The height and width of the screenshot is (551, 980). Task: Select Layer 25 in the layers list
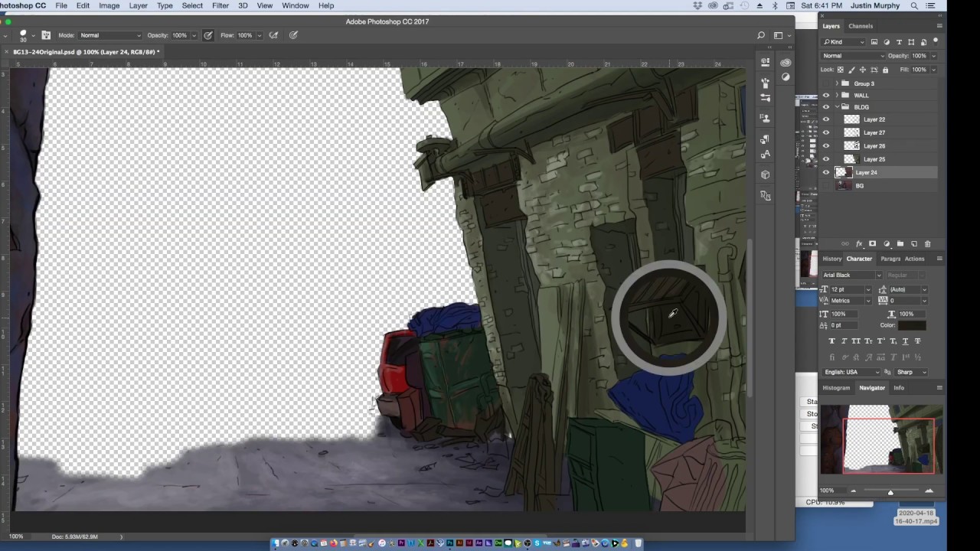pos(874,159)
